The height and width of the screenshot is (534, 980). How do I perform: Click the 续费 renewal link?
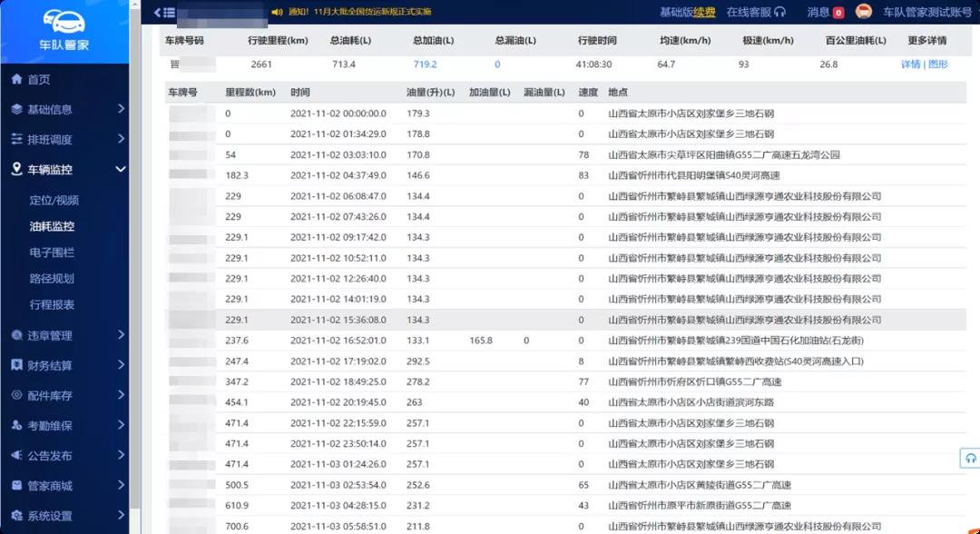coord(704,12)
